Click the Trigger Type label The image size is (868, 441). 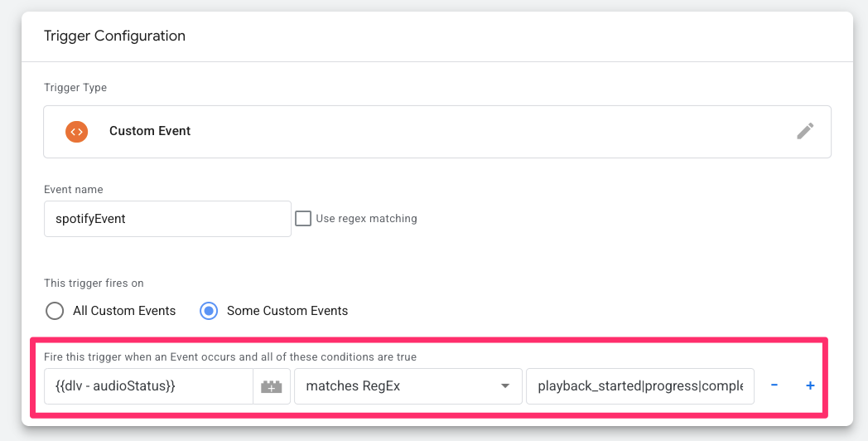coord(75,88)
